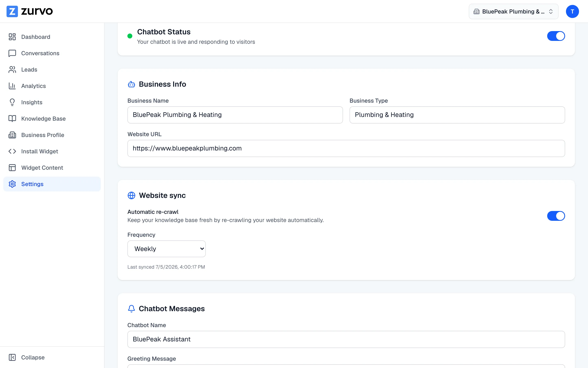
Task: Click the robot icon beside Business Info
Action: (131, 84)
